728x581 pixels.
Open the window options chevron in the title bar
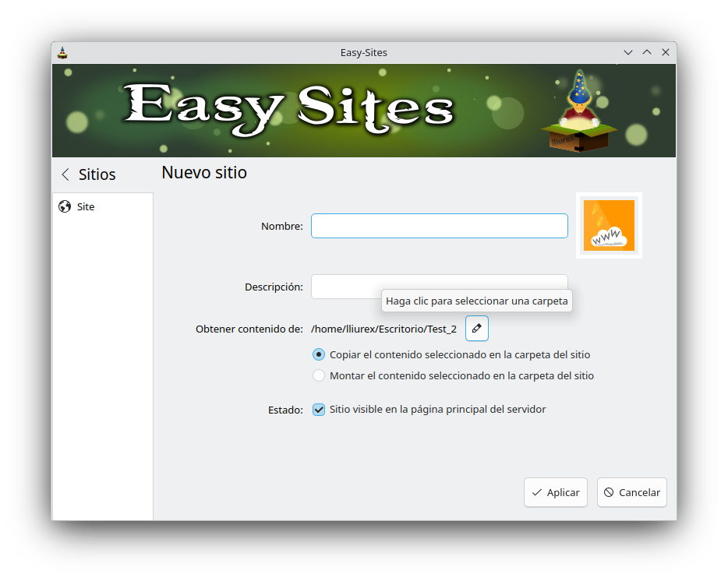pyautogui.click(x=628, y=52)
